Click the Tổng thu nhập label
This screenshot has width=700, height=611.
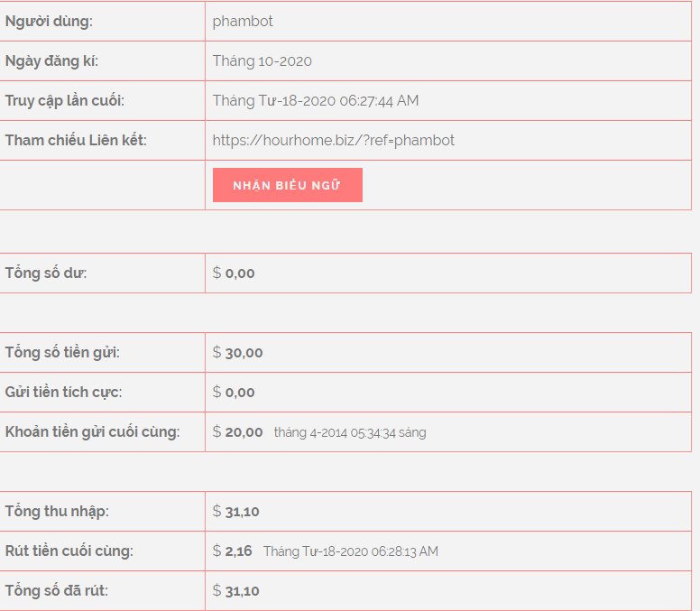(57, 511)
